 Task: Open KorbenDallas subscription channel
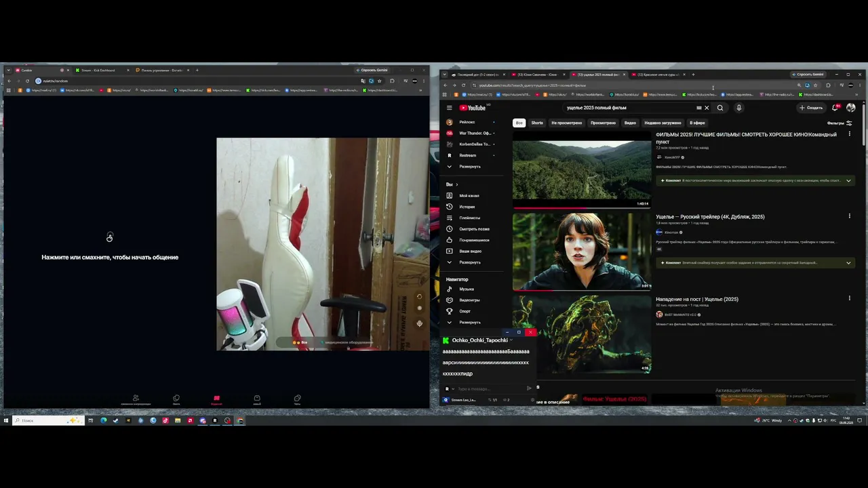pos(471,144)
